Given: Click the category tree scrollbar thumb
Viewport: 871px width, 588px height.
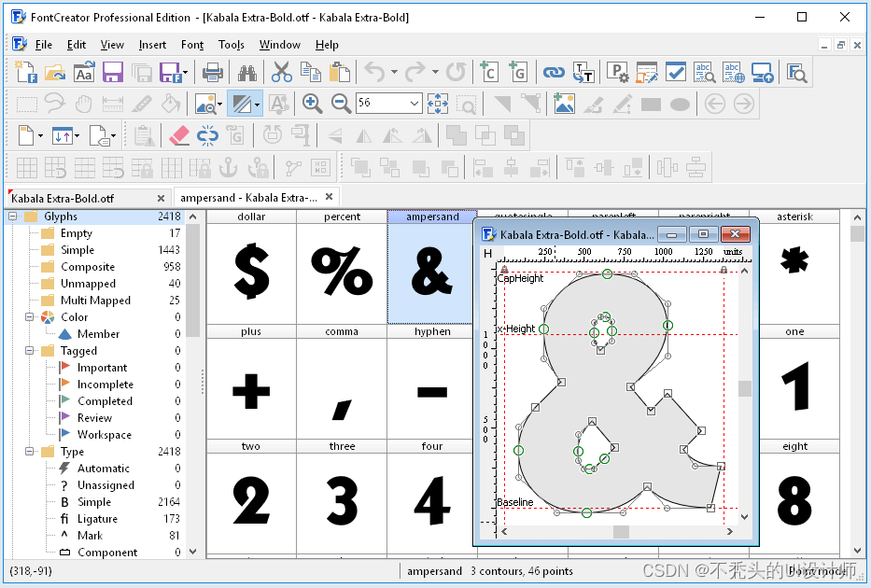Looking at the screenshot, I should click(x=192, y=281).
